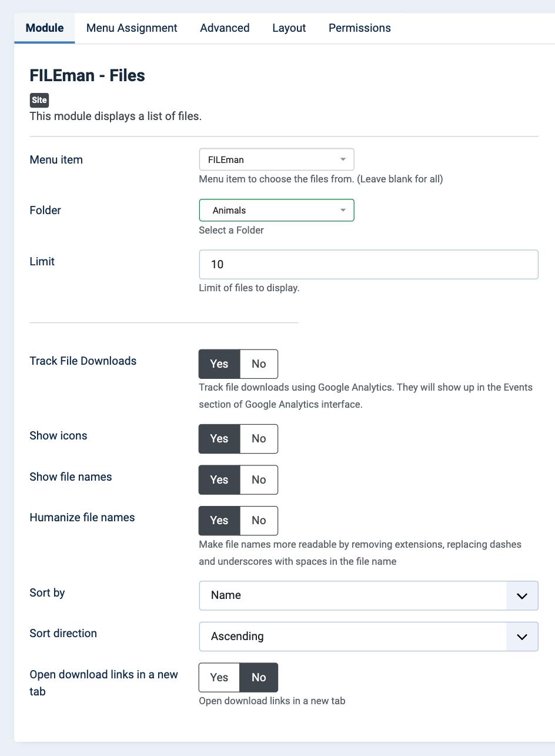
Task: Click the Sort direction chevron arrow
Action: tap(522, 637)
